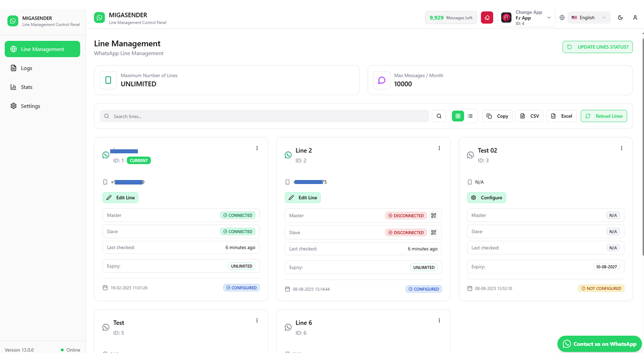Export lines with the CSV button
Viewport: 644px width, 362px height.
point(529,116)
